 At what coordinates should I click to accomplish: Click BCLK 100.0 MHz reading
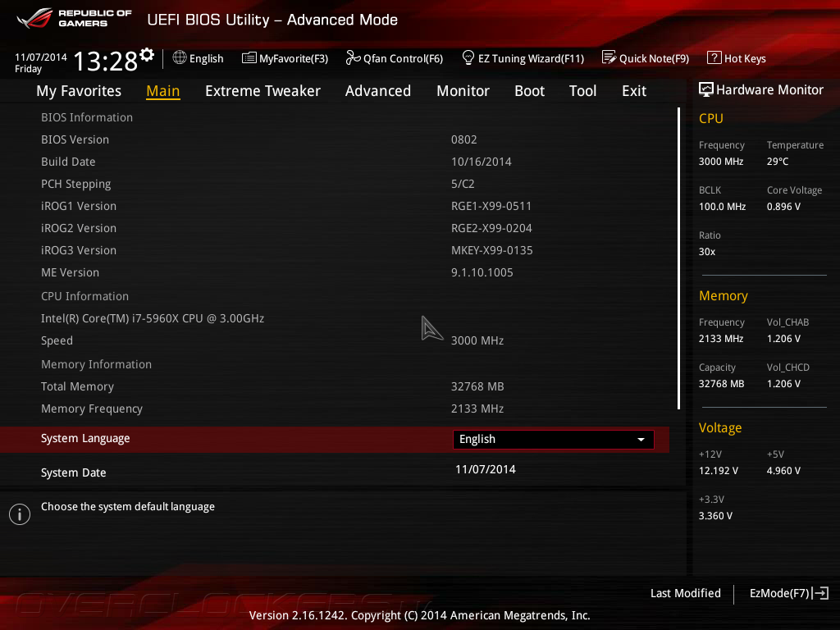[x=722, y=206]
